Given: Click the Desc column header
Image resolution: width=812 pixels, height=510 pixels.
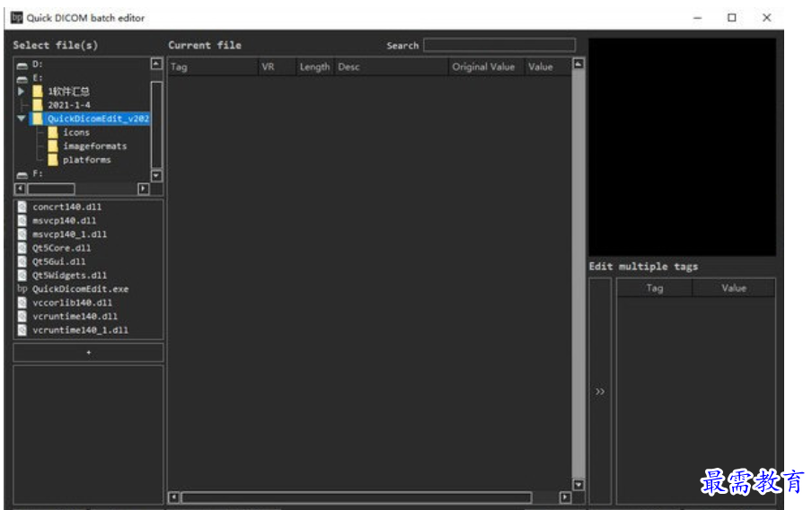Looking at the screenshot, I should [x=390, y=66].
